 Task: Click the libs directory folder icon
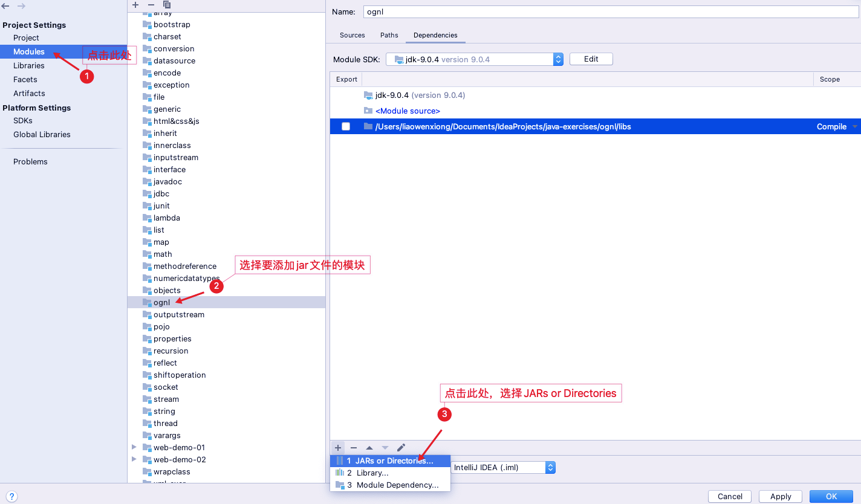[368, 126]
